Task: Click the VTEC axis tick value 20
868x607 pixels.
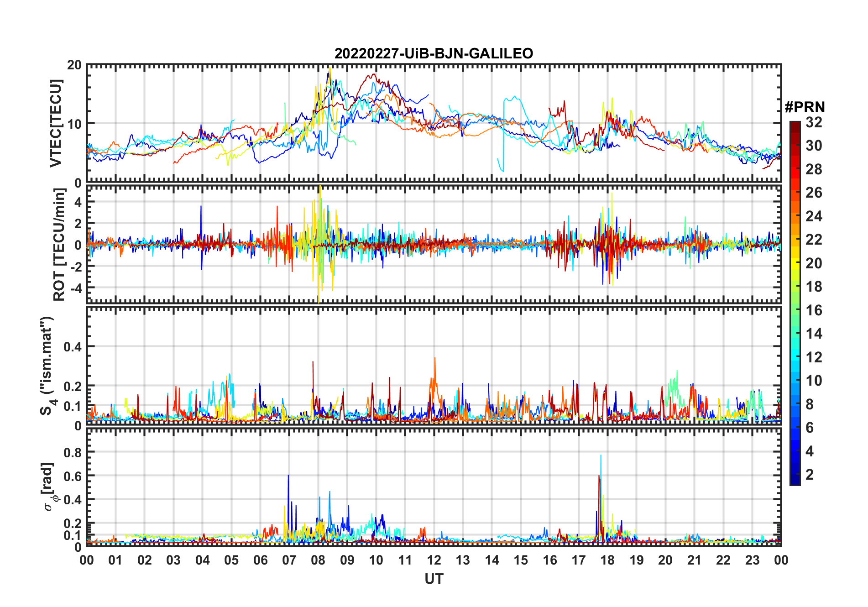Action: (74, 65)
